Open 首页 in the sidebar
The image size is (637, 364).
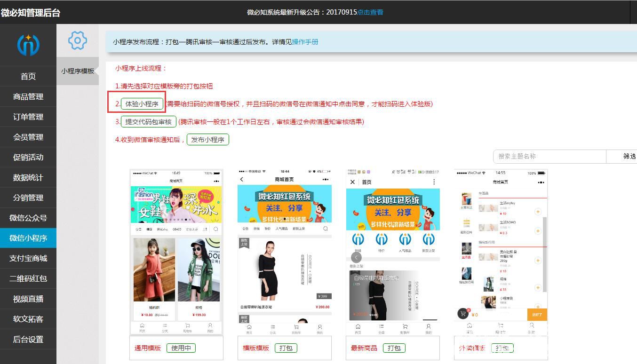coord(28,76)
